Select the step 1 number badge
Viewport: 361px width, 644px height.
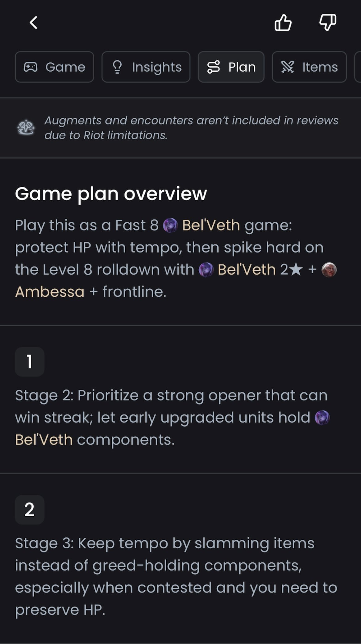point(30,362)
